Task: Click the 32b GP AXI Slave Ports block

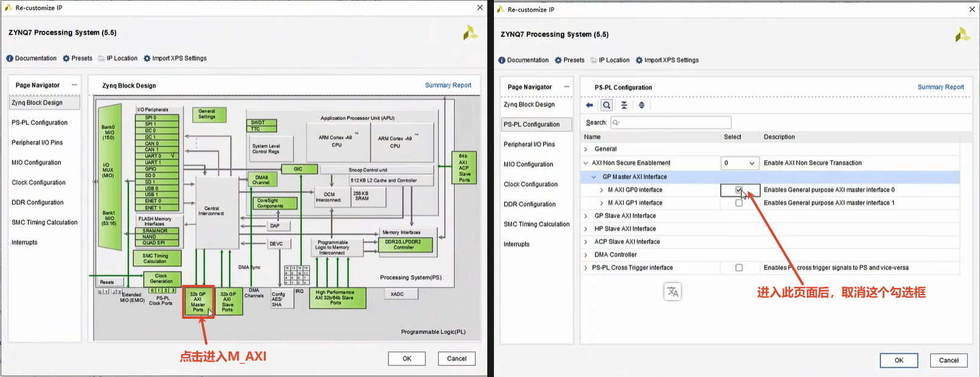Action: click(228, 302)
